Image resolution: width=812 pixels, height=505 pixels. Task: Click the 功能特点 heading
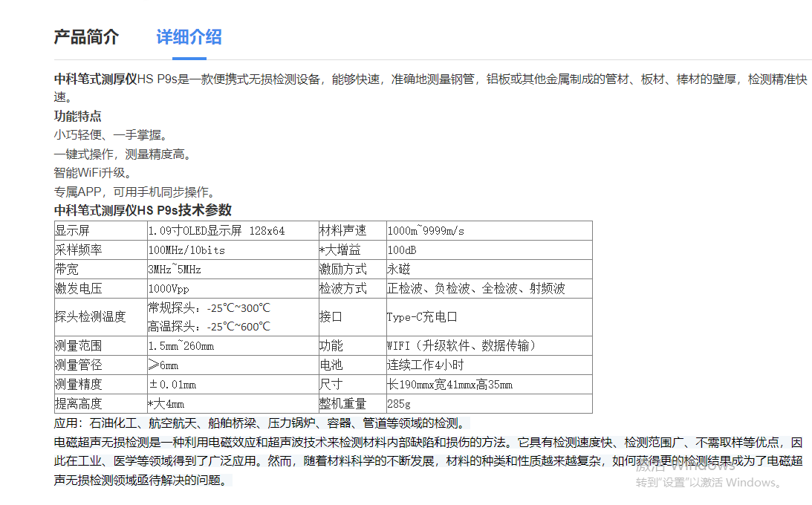tap(78, 116)
